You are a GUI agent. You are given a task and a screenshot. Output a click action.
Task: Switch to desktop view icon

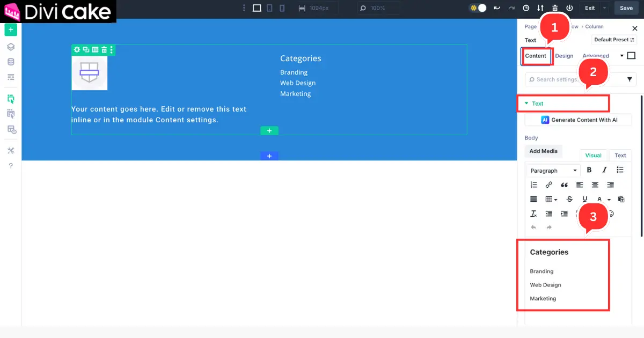[257, 8]
